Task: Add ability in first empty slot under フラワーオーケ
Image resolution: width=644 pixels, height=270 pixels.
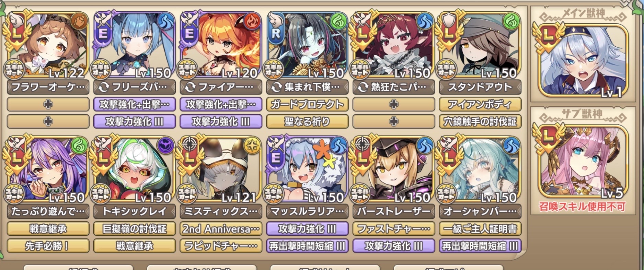Action: coord(48,104)
